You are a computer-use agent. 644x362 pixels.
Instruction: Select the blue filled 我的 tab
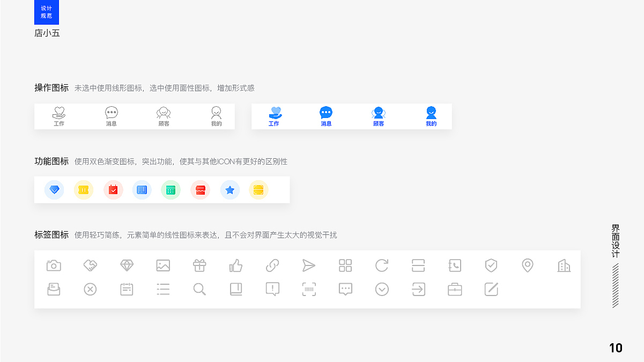(x=431, y=116)
